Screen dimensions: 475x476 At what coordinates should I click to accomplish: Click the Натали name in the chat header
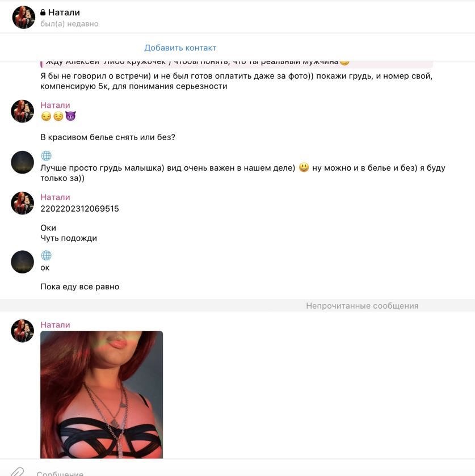(x=64, y=12)
